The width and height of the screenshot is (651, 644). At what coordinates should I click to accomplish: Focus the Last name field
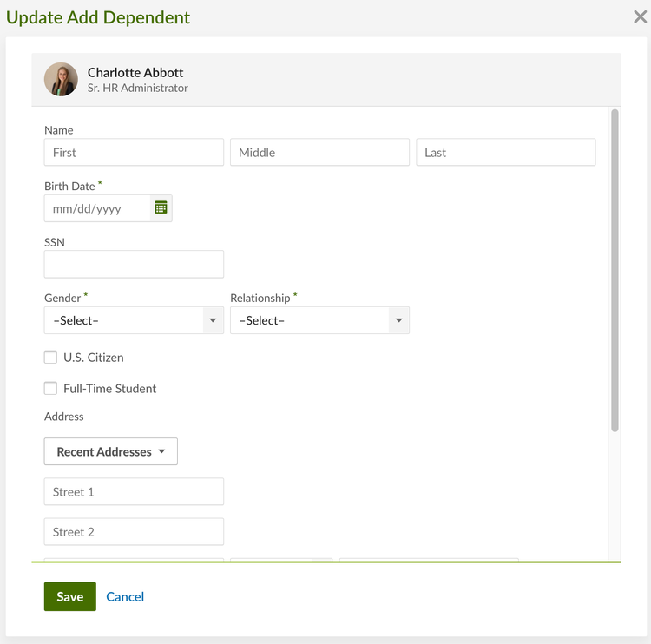pos(506,153)
